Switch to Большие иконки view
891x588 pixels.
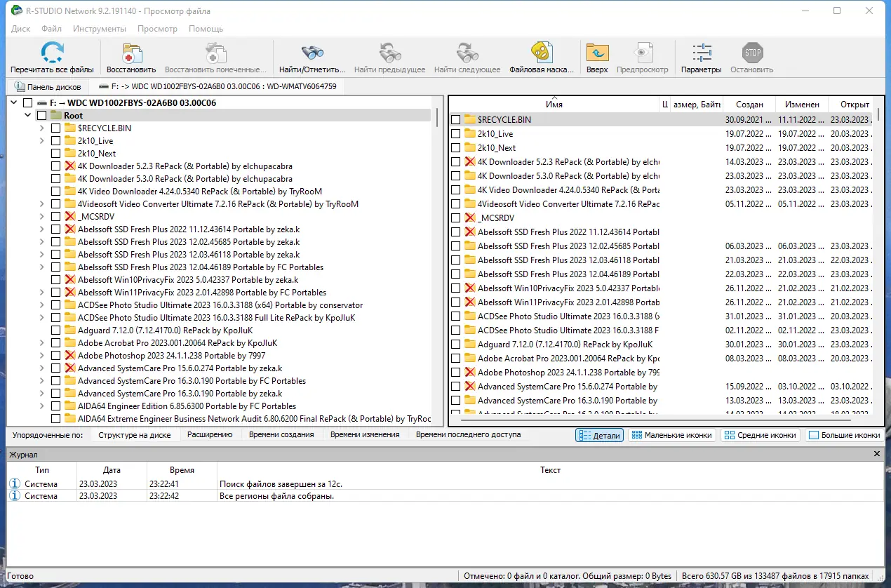pyautogui.click(x=845, y=435)
